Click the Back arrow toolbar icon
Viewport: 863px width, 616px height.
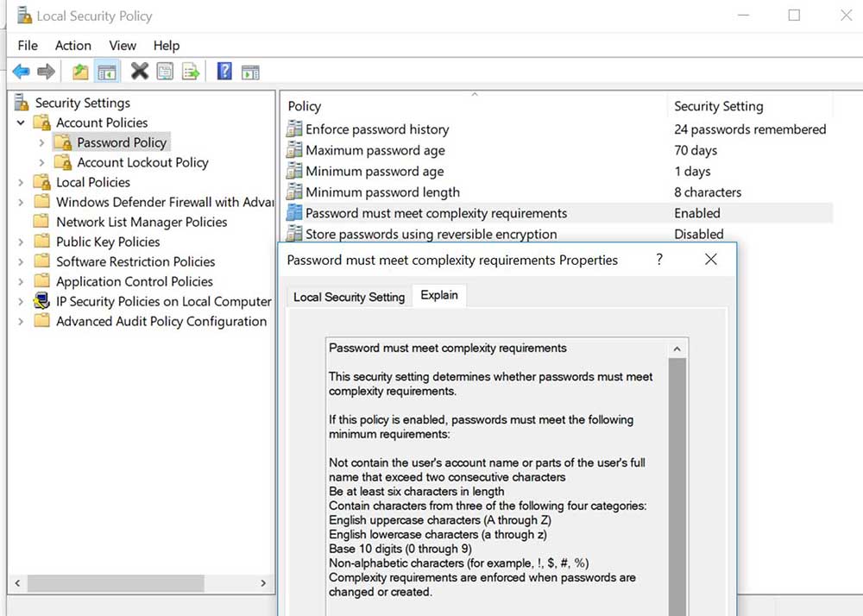(21, 72)
